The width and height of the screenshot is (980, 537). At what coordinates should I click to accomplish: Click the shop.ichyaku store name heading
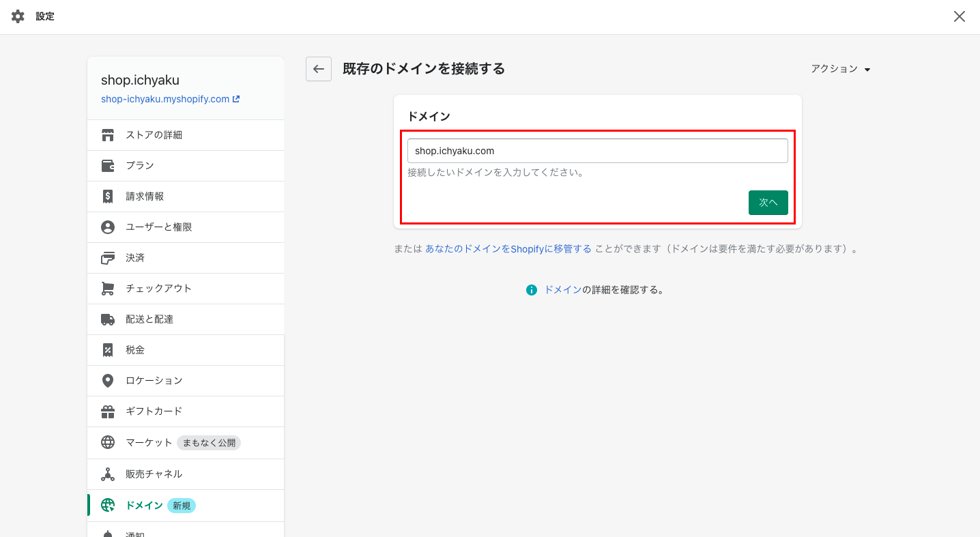pos(140,81)
